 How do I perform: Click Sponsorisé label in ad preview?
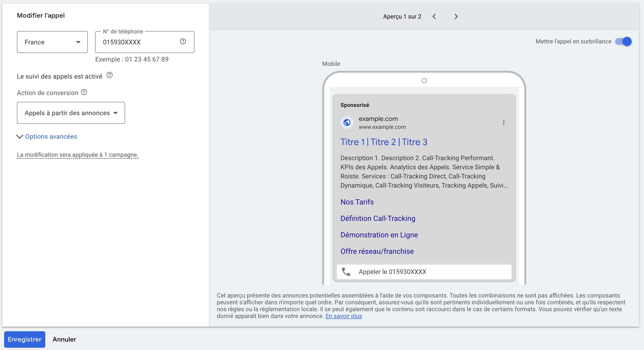pos(354,105)
